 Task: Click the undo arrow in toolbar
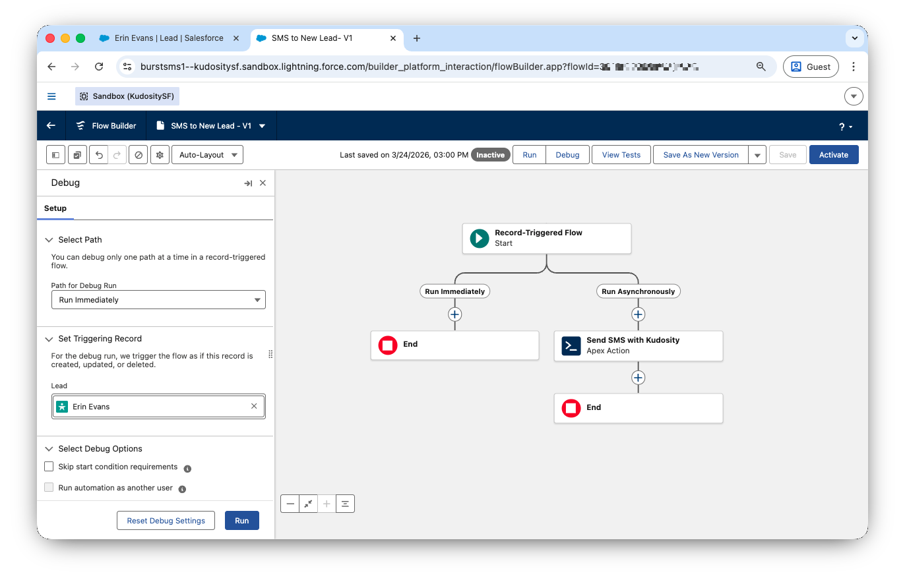[99, 155]
